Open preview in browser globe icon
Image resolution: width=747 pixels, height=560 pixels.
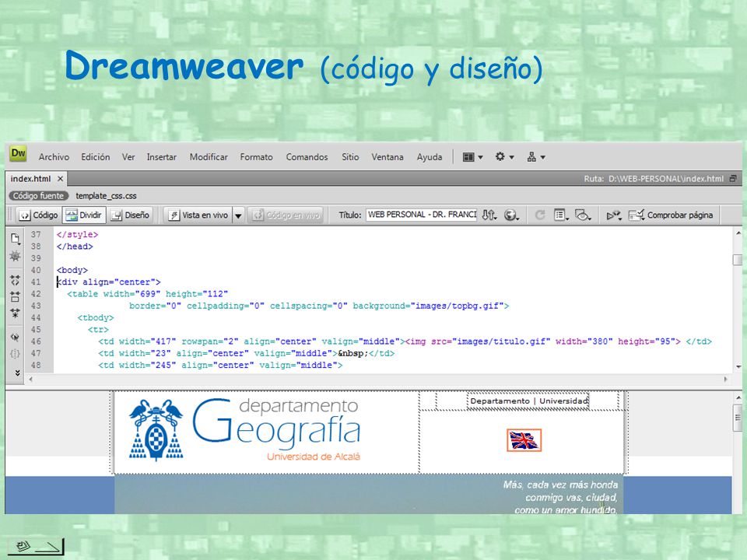click(512, 215)
